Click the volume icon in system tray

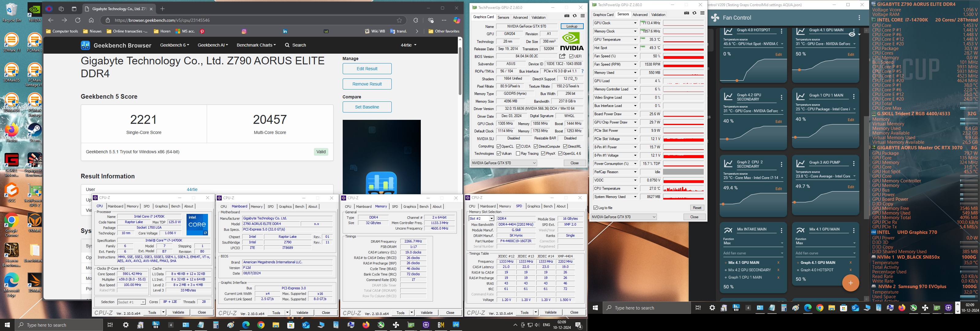point(537,325)
